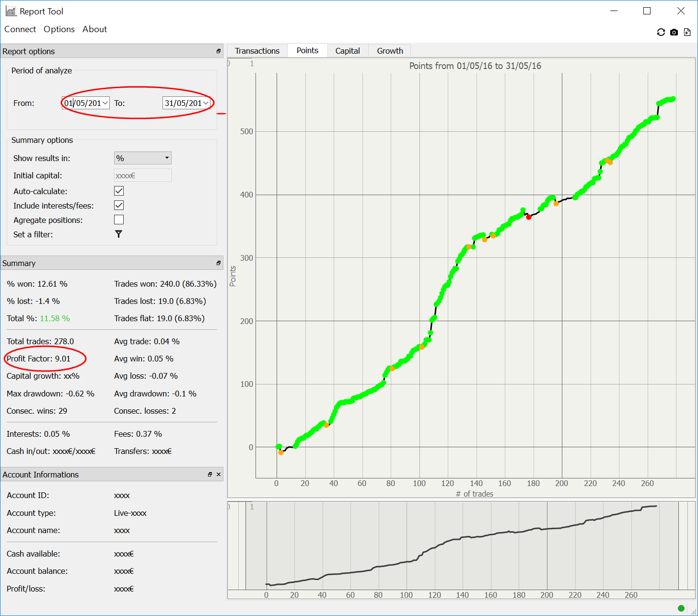The image size is (698, 616).
Task: Click the 'Transfers: xxxx€' text
Action: pyautogui.click(x=143, y=451)
